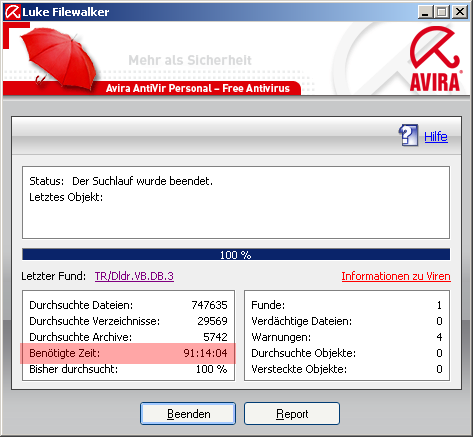The width and height of the screenshot is (473, 437).
Task: Select the 'Durchsuchte Verzeichnisse:' label
Action: pyautogui.click(x=95, y=321)
